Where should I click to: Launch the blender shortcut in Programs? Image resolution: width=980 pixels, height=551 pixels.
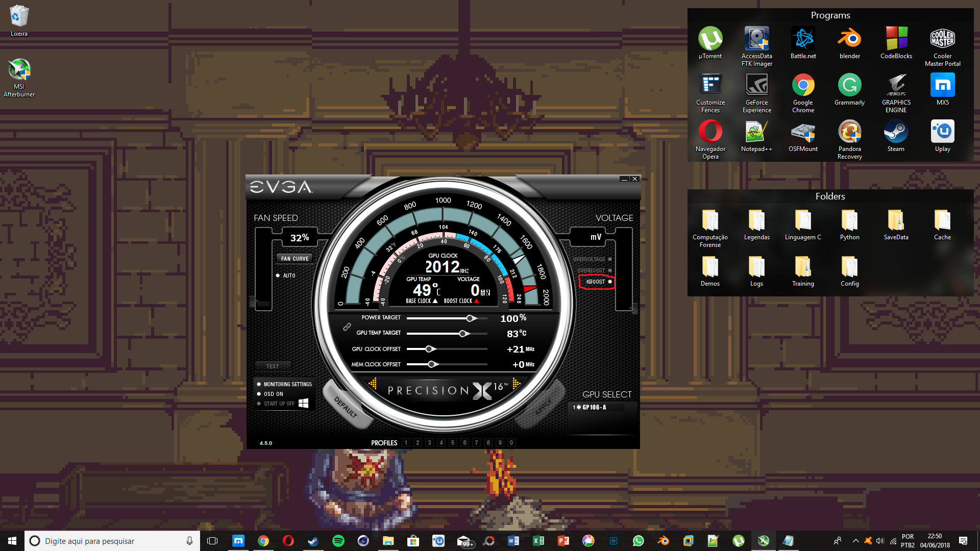[x=849, y=43]
